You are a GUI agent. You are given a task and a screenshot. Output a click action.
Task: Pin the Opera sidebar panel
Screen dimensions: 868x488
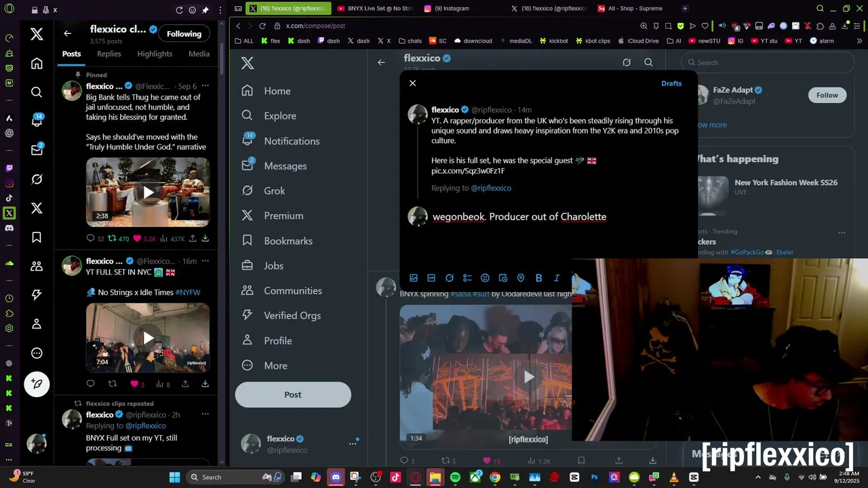pos(205,10)
